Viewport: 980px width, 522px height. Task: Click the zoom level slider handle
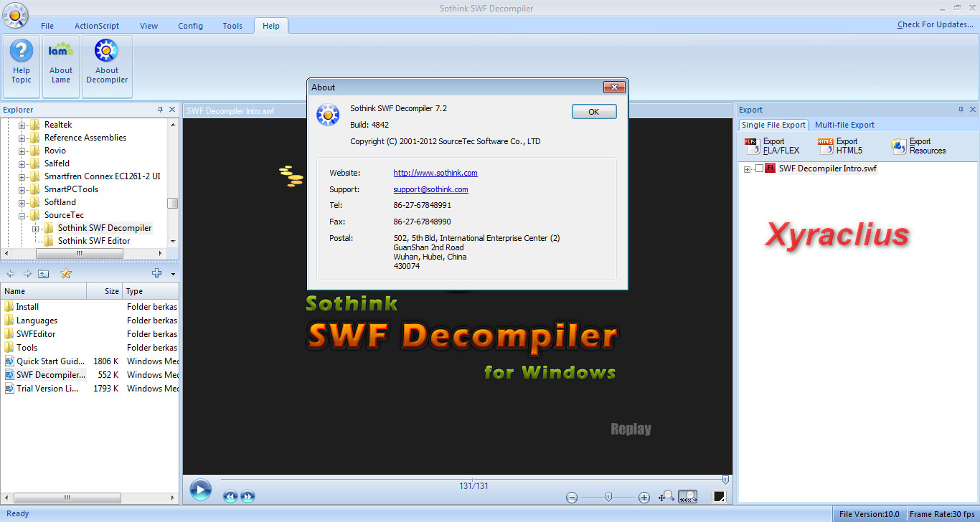(x=608, y=496)
